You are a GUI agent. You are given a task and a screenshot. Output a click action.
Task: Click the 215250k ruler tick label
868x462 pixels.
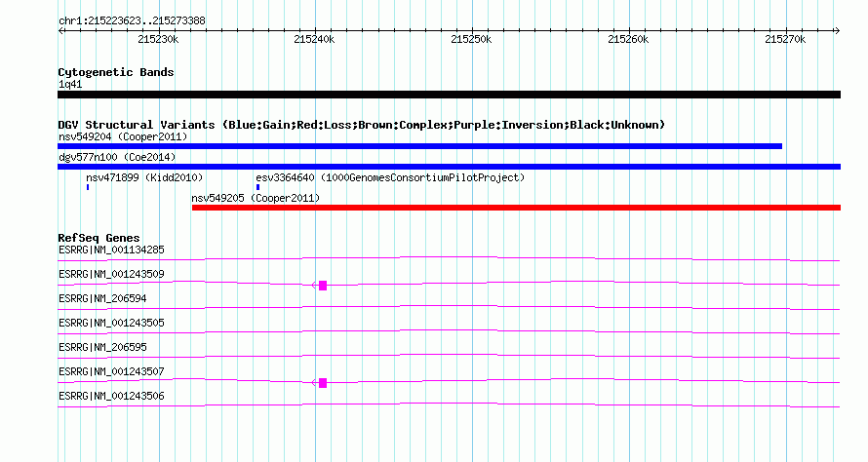(x=472, y=39)
